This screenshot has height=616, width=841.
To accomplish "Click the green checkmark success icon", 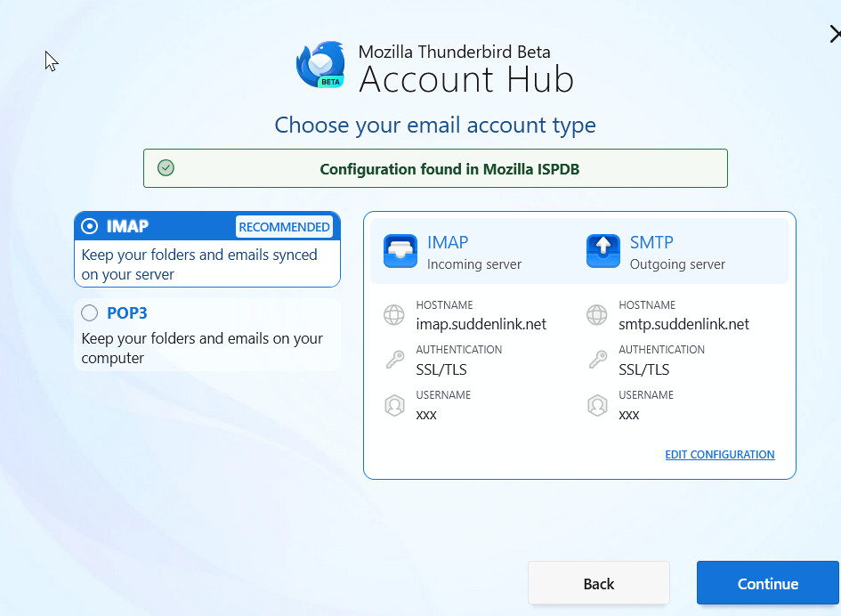I will [x=166, y=168].
